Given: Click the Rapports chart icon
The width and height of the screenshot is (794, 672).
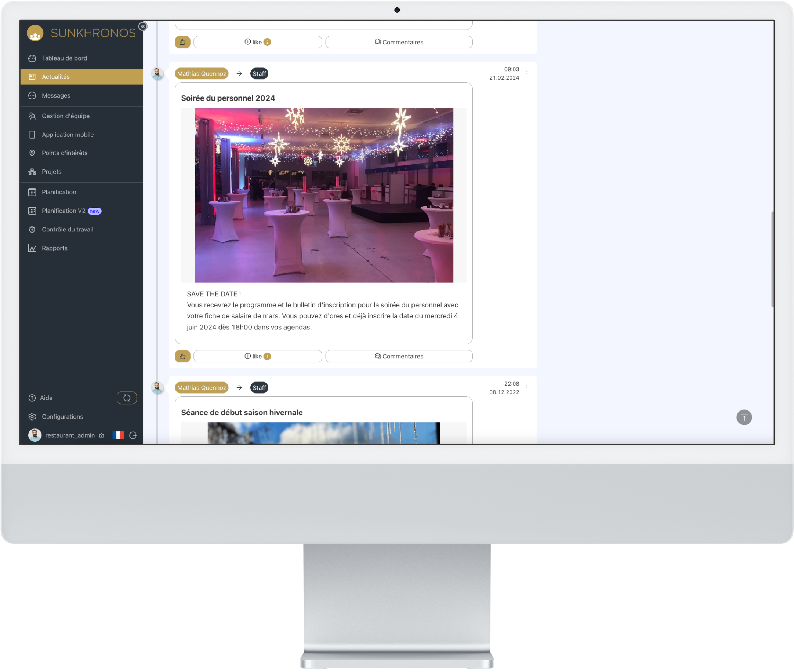Looking at the screenshot, I should pos(32,248).
